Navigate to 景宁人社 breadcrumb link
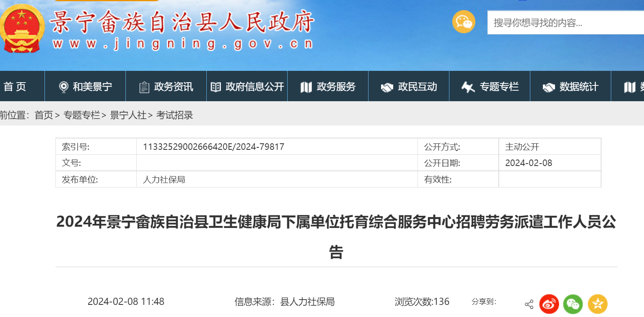 (x=128, y=115)
